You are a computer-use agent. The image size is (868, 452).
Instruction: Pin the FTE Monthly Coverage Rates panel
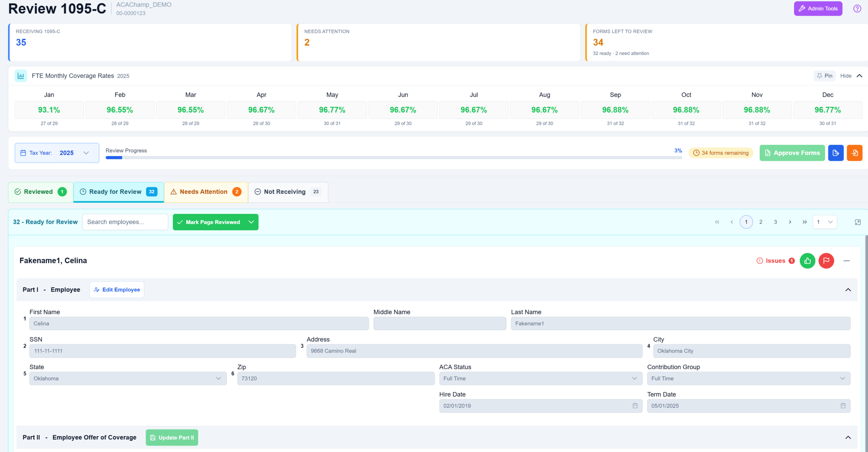pyautogui.click(x=825, y=76)
